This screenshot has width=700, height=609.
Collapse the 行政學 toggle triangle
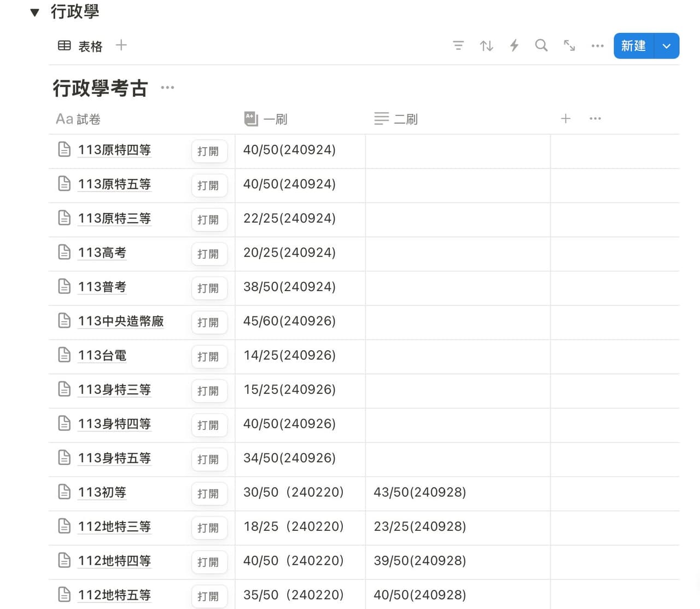pos(34,12)
